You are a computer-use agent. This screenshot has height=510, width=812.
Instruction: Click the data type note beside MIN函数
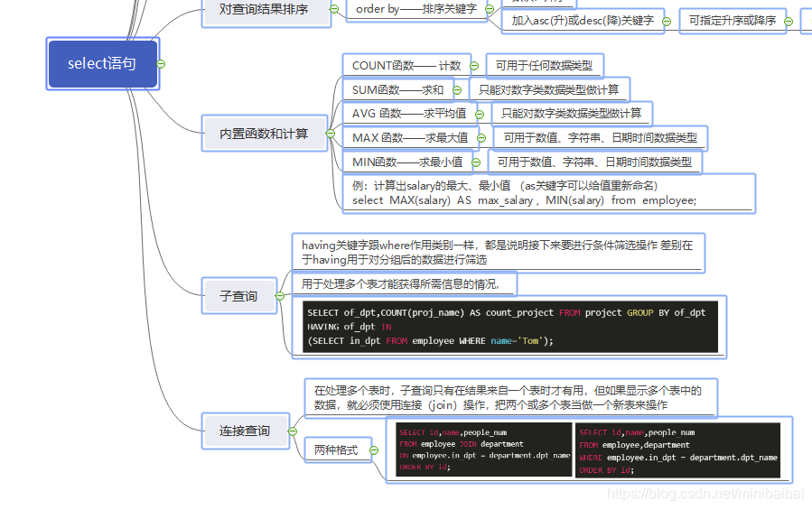[595, 162]
